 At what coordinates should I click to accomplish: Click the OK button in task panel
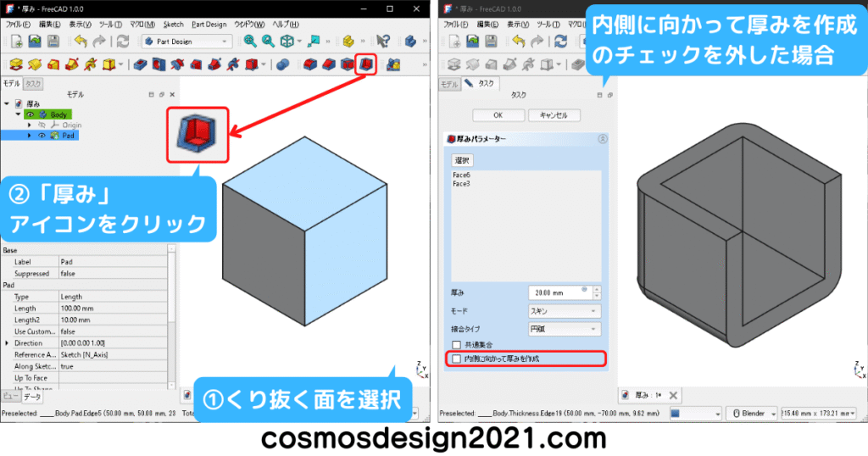click(x=498, y=115)
